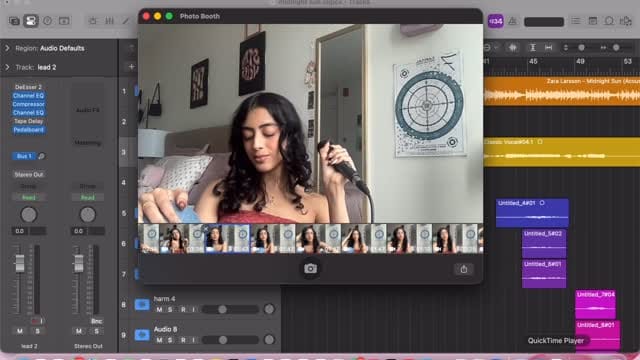Click the harm 4 track icon
This screenshot has width=640, height=360.
pyautogui.click(x=142, y=304)
